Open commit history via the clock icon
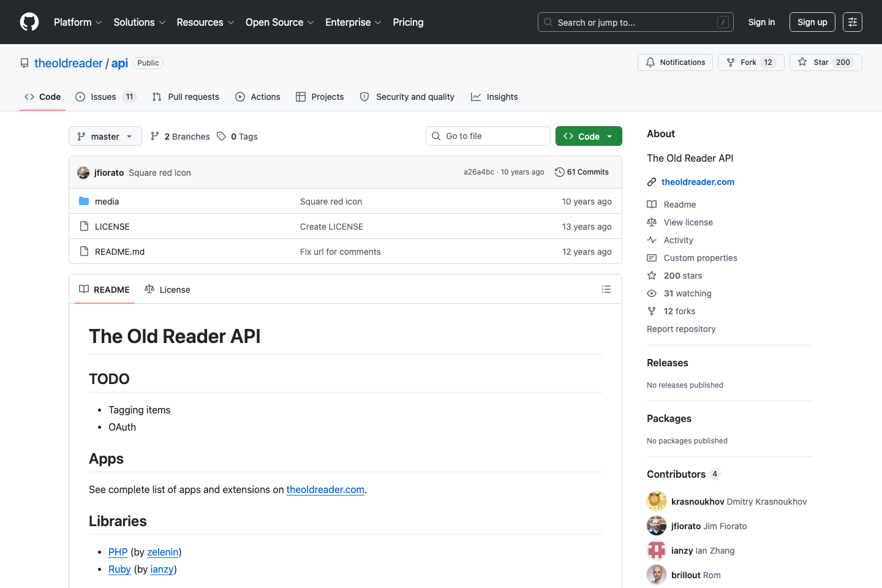This screenshot has height=588, width=882. (559, 171)
